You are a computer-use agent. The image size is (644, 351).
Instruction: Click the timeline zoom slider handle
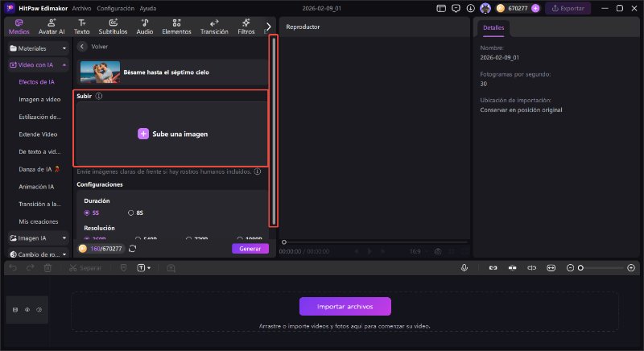580,267
